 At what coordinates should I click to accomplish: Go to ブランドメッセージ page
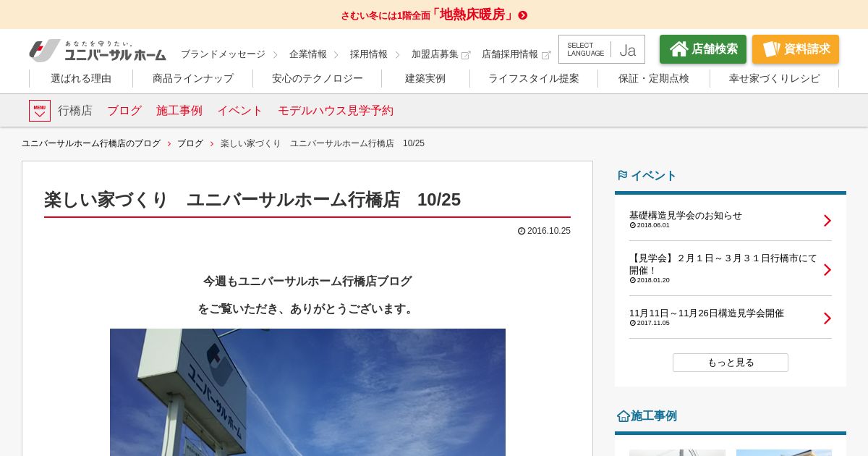(223, 54)
